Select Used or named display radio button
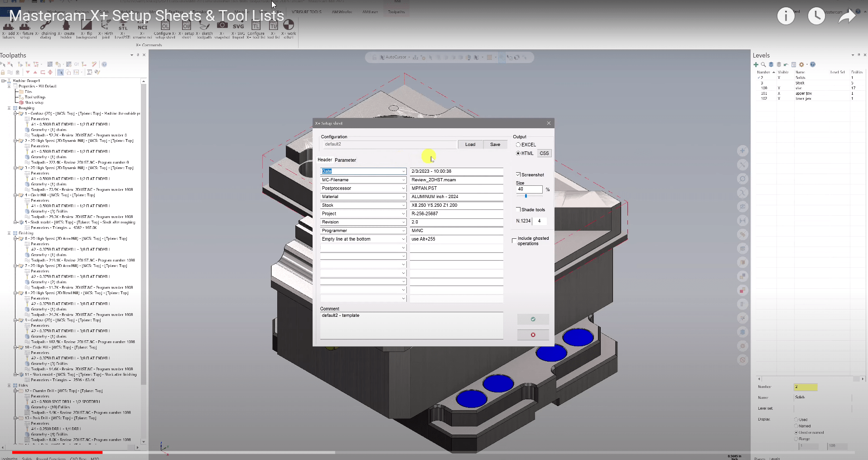Screen dimensions: 868x460 click(x=796, y=432)
